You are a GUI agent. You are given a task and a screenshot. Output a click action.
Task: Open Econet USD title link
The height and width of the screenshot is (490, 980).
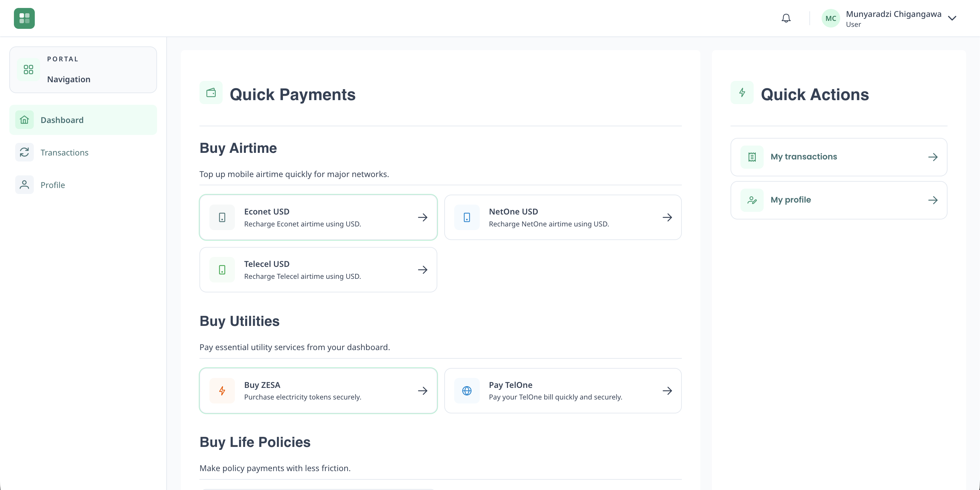267,211
